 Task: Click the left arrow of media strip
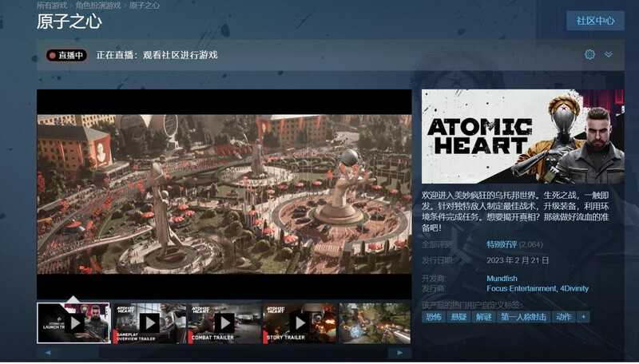click(48, 353)
